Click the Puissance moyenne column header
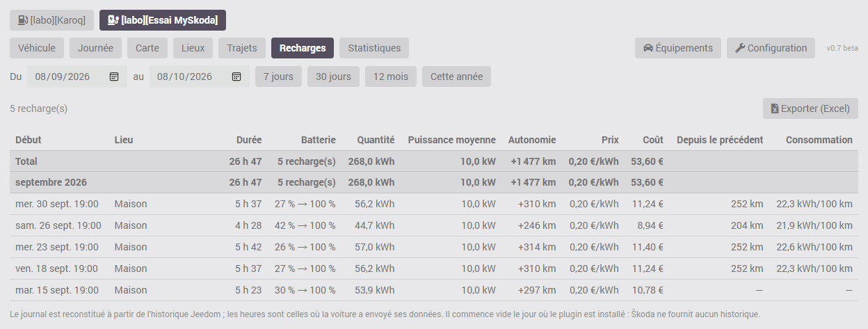This screenshot has height=329, width=868. pos(452,140)
